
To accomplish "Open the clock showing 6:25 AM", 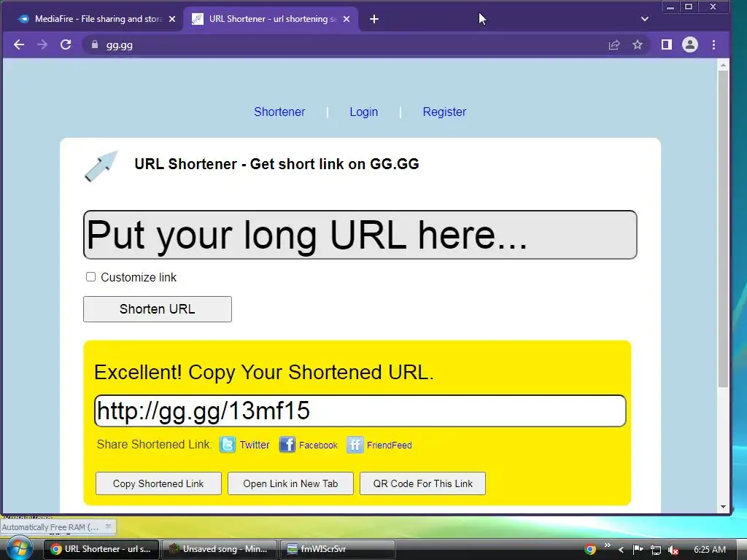I will [710, 550].
